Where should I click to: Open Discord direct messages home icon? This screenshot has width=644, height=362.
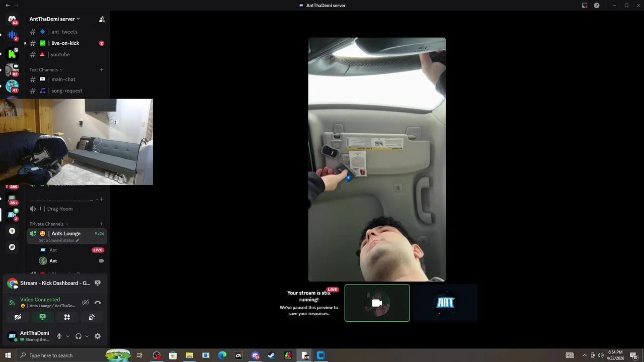pos(12,20)
